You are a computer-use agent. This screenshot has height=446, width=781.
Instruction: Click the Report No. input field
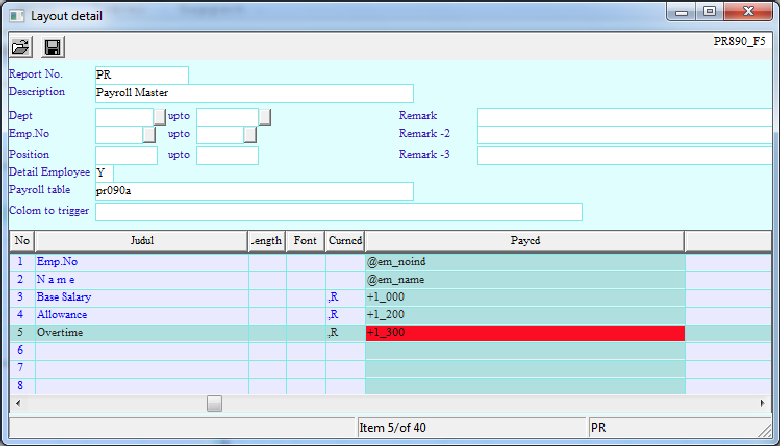141,75
